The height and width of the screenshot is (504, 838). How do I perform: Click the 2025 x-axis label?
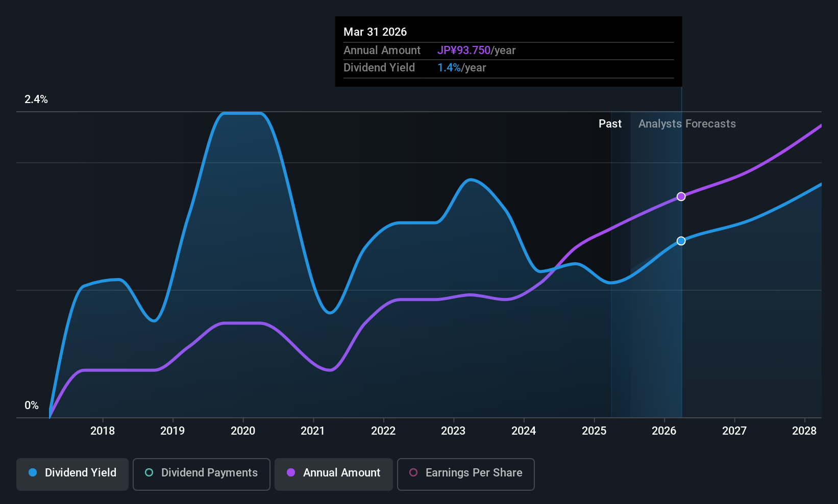point(594,431)
